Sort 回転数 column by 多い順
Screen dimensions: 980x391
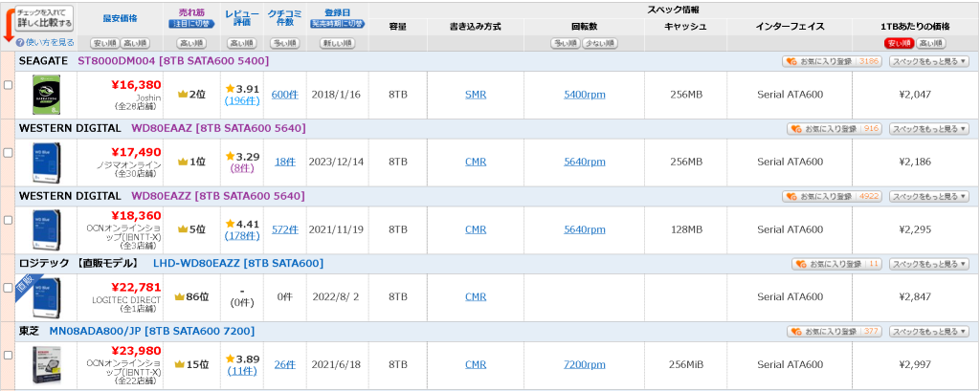[566, 43]
